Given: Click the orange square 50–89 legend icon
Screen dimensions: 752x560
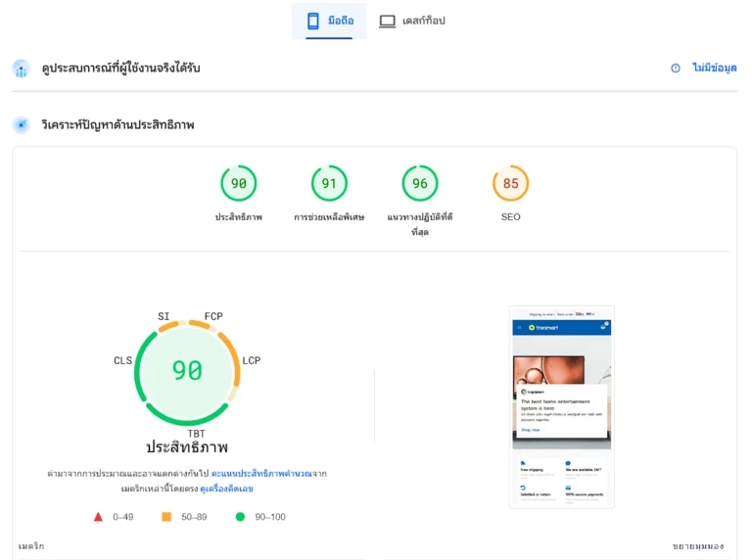Looking at the screenshot, I should (x=166, y=516).
